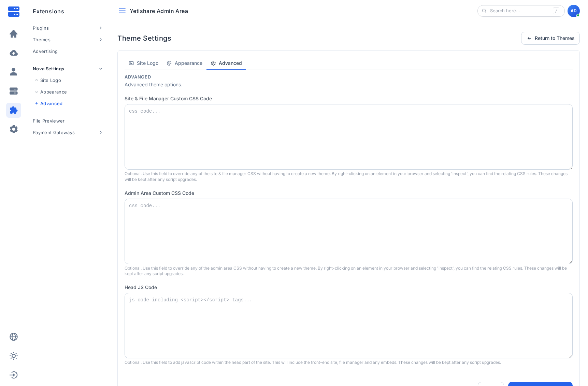The height and width of the screenshot is (386, 588).
Task: Click the search magnifier icon
Action: 484,11
